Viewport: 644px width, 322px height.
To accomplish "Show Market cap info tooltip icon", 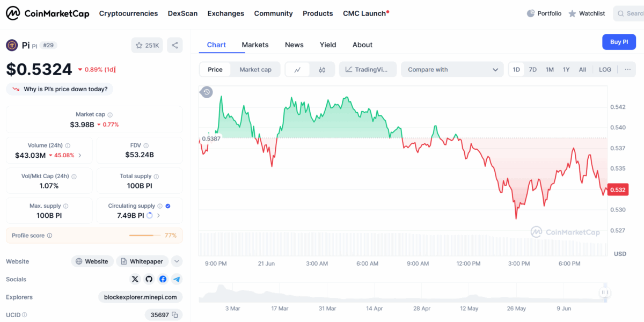I will coord(110,115).
